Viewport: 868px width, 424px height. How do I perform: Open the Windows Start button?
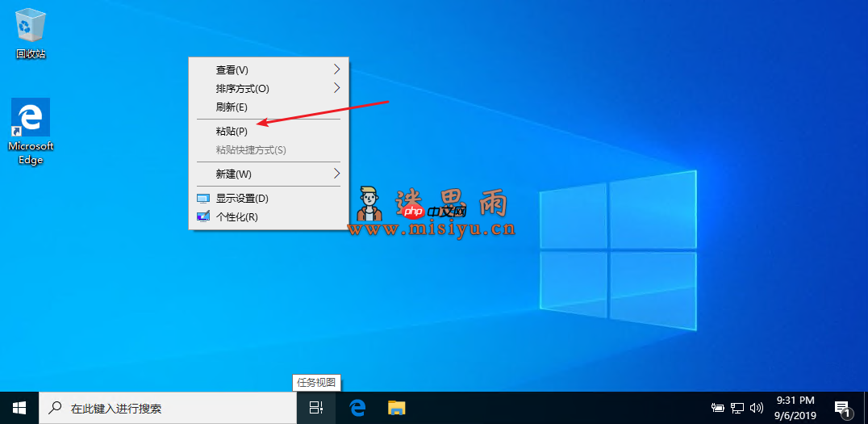[x=19, y=409]
